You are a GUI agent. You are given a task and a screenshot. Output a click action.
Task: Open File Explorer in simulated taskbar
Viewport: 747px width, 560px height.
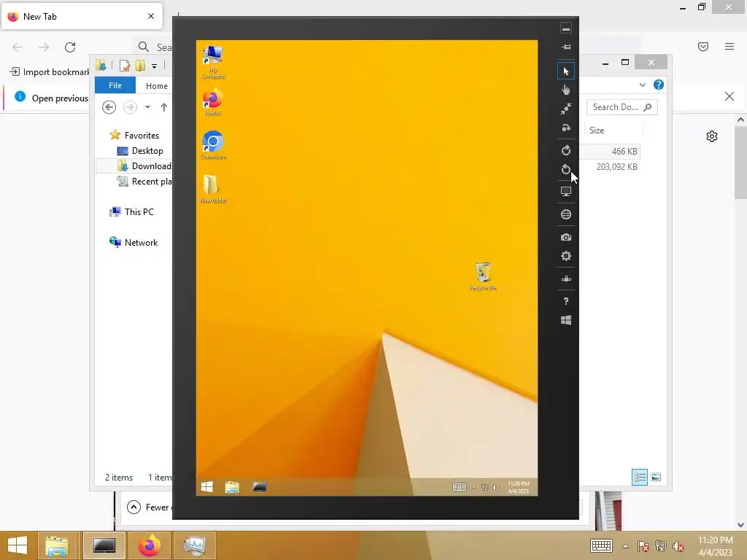[232, 486]
